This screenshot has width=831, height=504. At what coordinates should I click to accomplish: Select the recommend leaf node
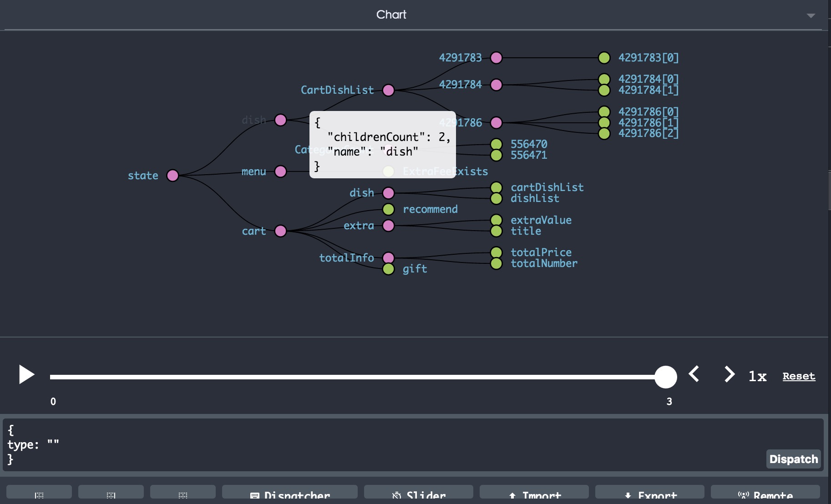388,209
